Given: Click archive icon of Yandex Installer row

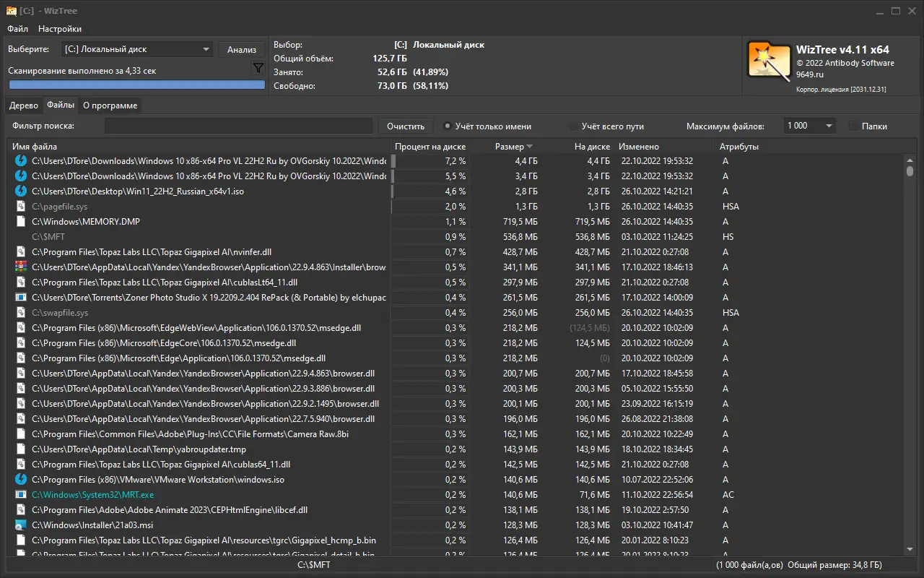Looking at the screenshot, I should [x=21, y=267].
